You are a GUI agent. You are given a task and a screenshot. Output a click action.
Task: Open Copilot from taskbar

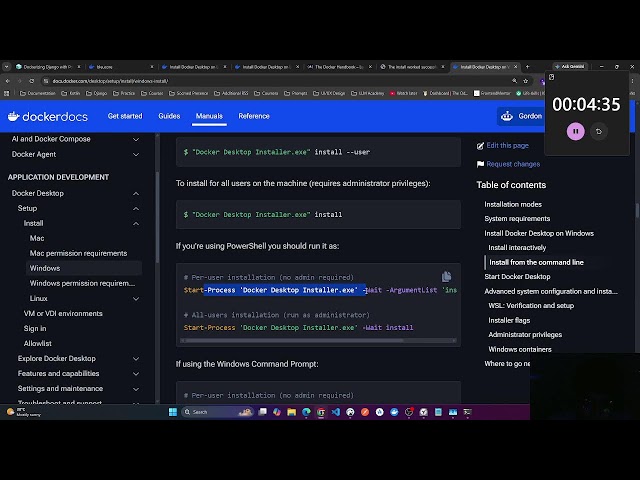pyautogui.click(x=277, y=412)
